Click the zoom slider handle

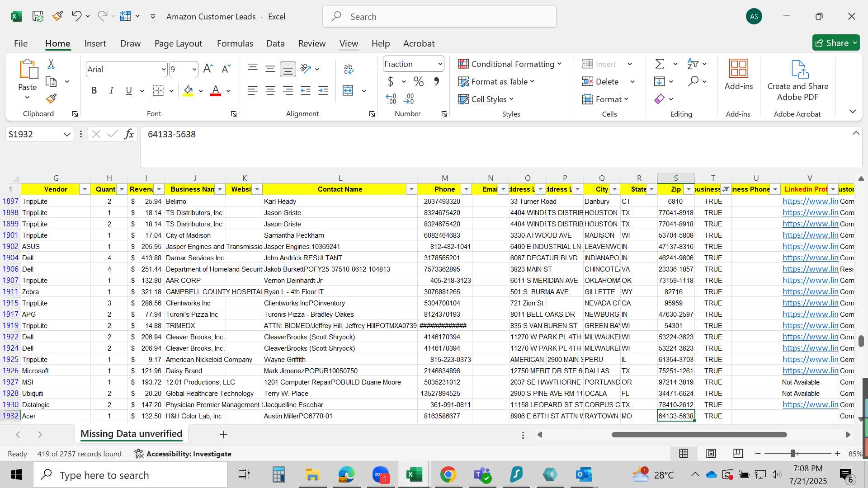point(793,453)
